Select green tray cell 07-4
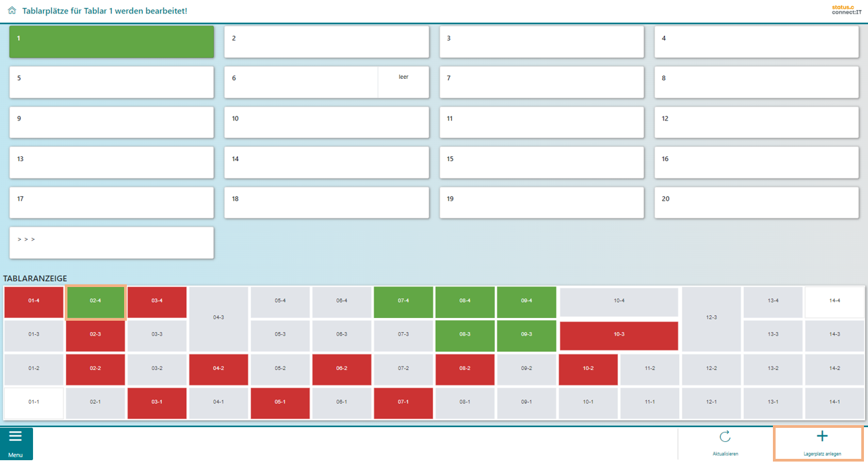Viewport: 868px width, 473px height. [x=403, y=301]
